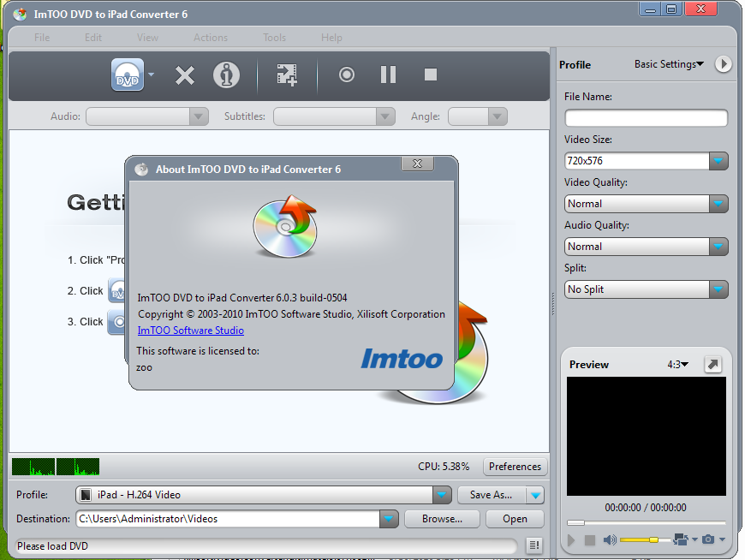Click the Info toolbar icon

click(x=226, y=75)
